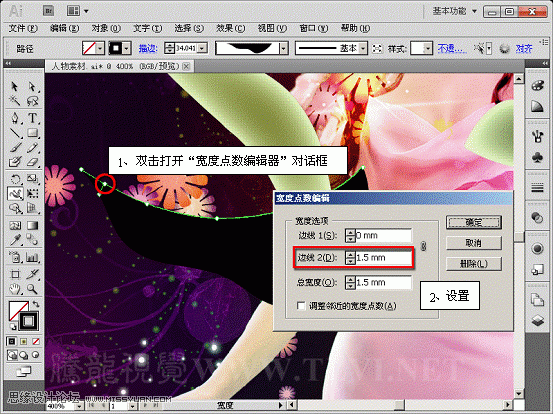Viewport: 553px width, 414px height.
Task: Select the Gradient tool
Action: coord(32,225)
